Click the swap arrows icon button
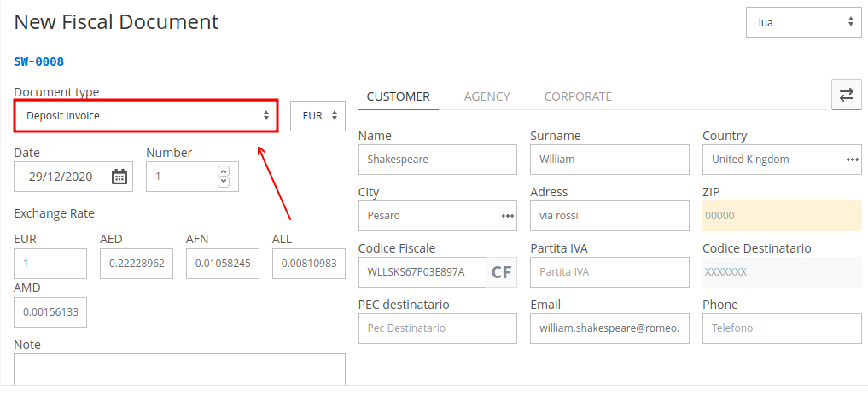The height and width of the screenshot is (395, 868). [847, 96]
